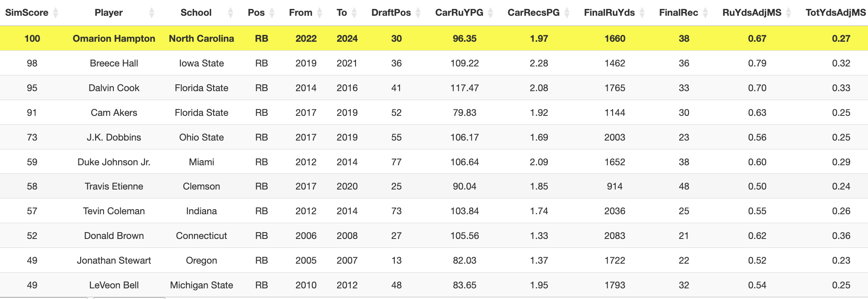868x299 pixels.
Task: Sort table by CarRecsPG arrows
Action: pos(567,13)
